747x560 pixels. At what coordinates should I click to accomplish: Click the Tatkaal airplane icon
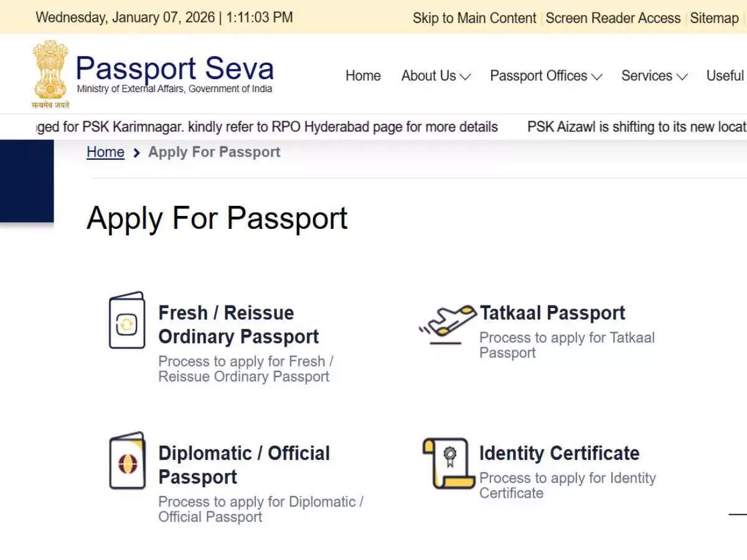click(446, 324)
